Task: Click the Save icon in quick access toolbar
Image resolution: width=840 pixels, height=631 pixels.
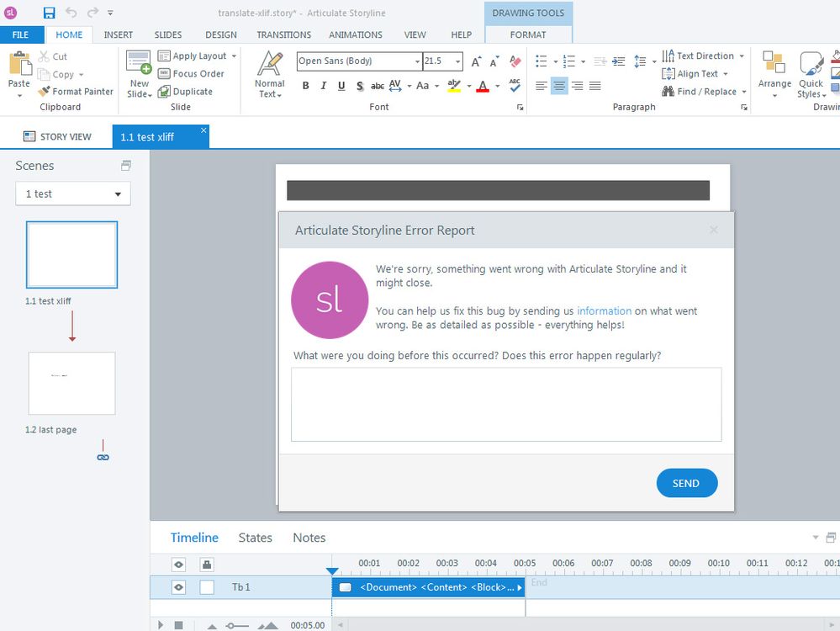Action: [x=50, y=13]
